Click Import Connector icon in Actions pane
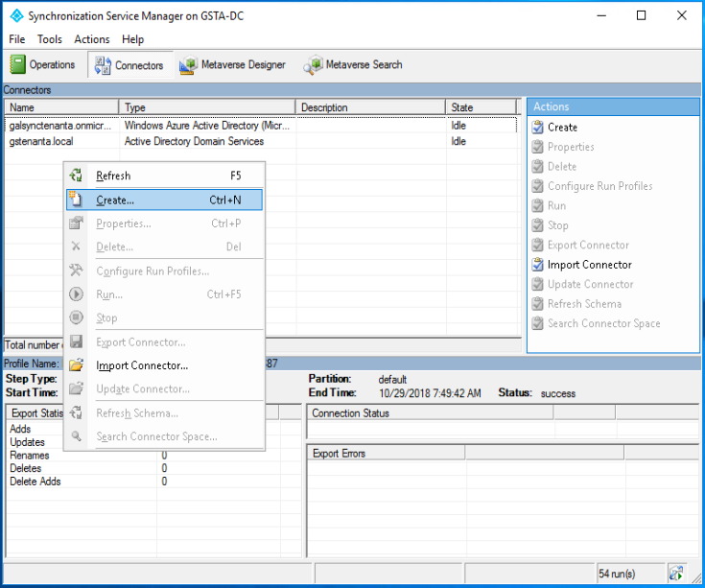This screenshot has width=705, height=588. pos(537,265)
